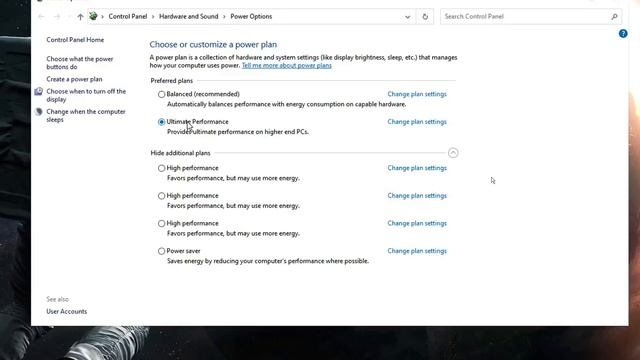Change plan settings for the topmost High performance

click(417, 168)
